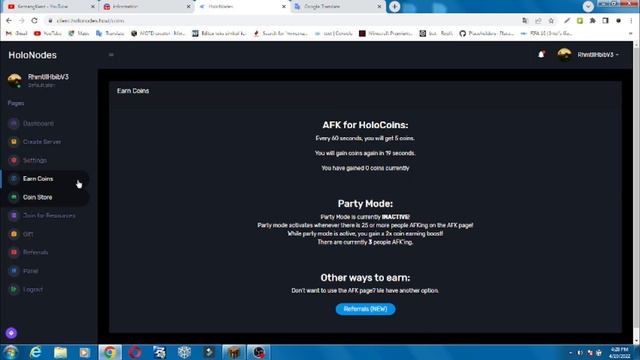
Task: Open the notification bell
Action: 541,54
